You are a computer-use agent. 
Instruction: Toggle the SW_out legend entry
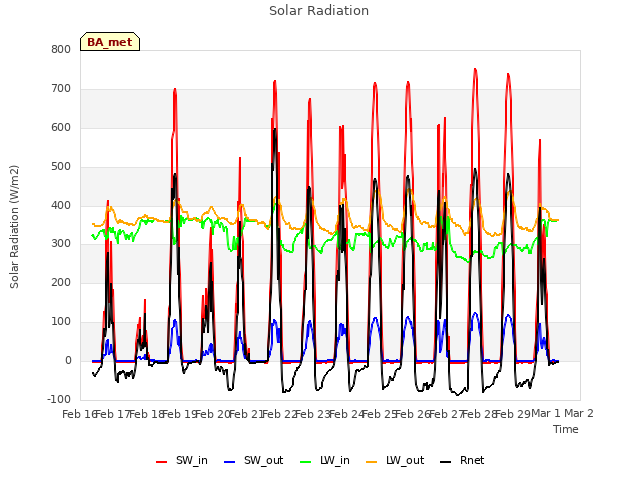[253, 461]
